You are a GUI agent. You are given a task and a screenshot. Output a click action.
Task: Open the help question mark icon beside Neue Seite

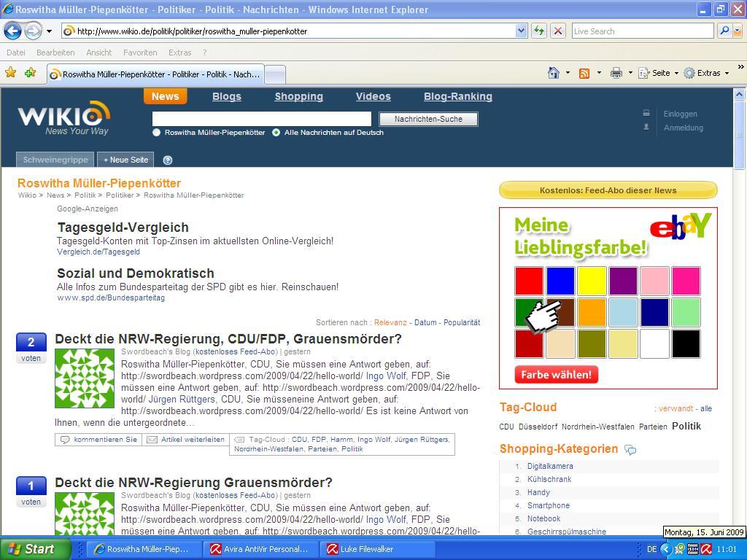pyautogui.click(x=168, y=160)
